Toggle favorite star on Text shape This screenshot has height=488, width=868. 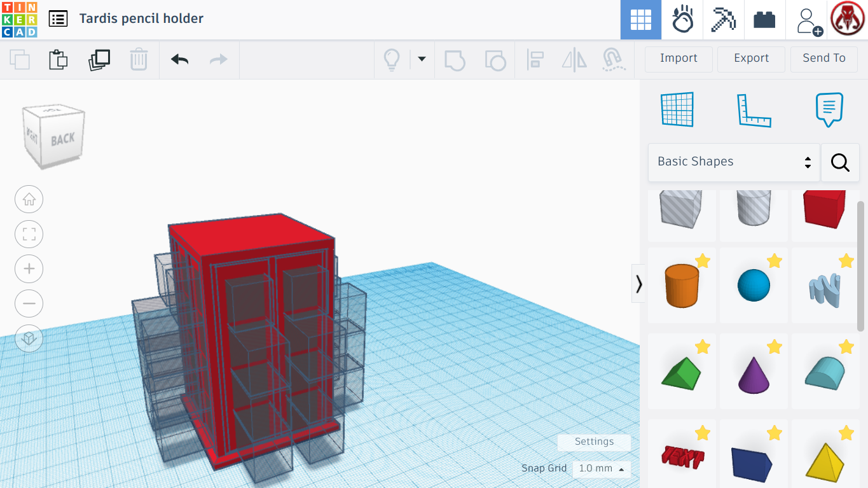tap(703, 433)
